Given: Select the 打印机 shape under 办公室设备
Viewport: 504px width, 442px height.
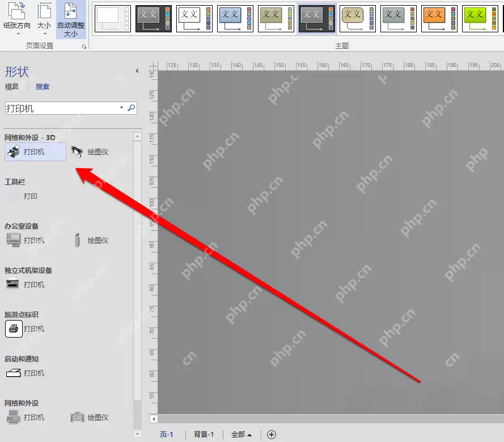Looking at the screenshot, I should 23,239.
